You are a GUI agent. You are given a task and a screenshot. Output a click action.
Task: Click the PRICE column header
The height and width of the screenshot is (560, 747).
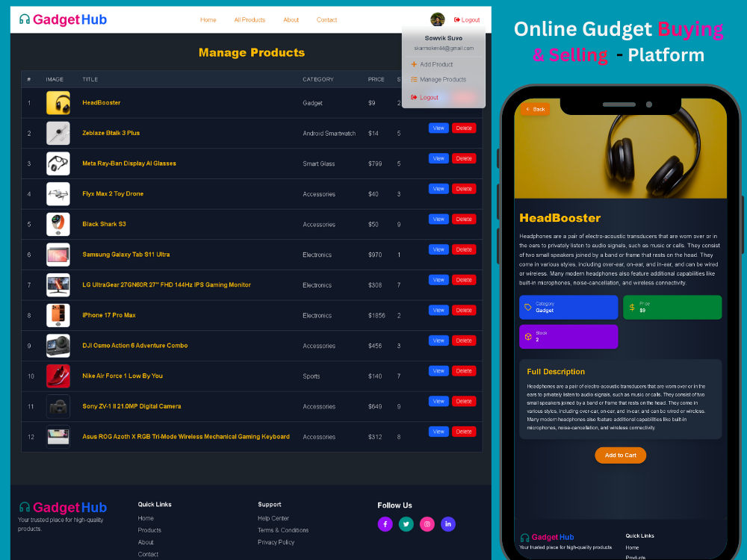tap(376, 80)
